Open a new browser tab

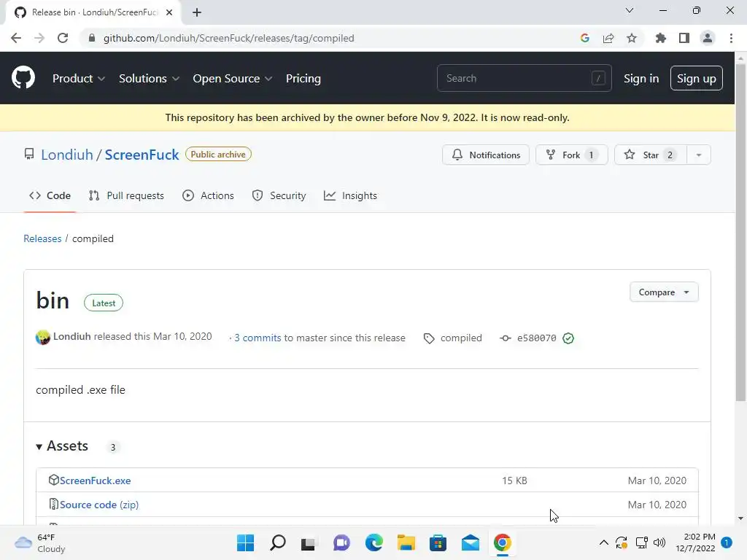[197, 12]
